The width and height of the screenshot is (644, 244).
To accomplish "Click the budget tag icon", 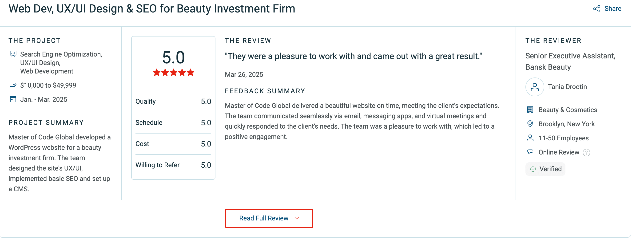I will [x=13, y=85].
